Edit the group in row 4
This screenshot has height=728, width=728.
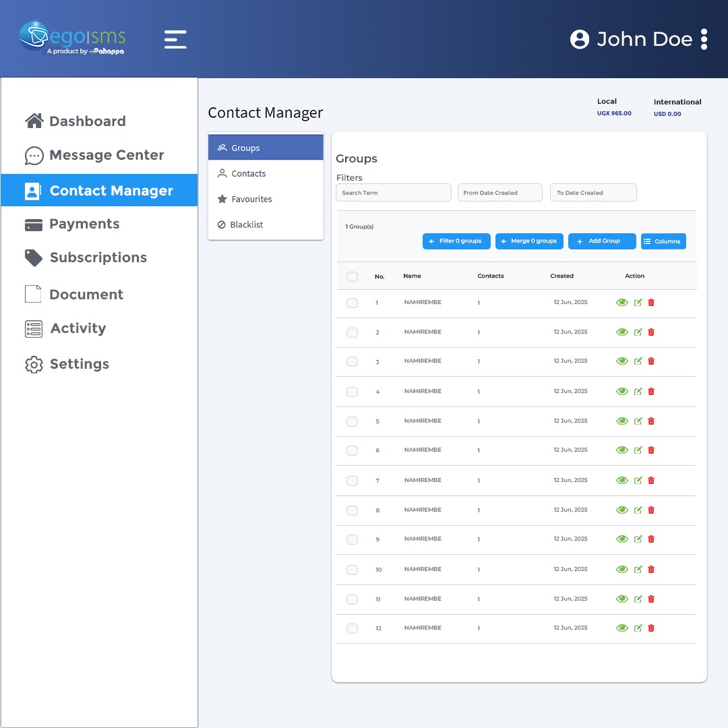638,392
